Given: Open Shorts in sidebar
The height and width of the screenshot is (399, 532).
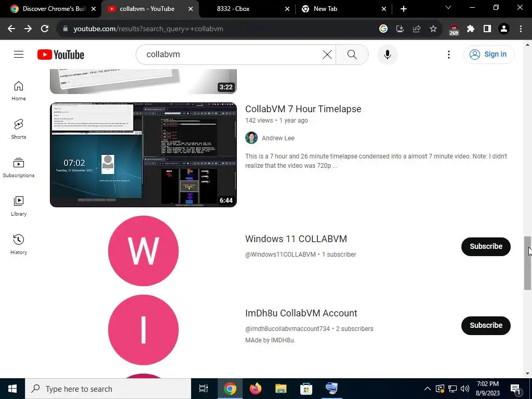Looking at the screenshot, I should tap(19, 129).
